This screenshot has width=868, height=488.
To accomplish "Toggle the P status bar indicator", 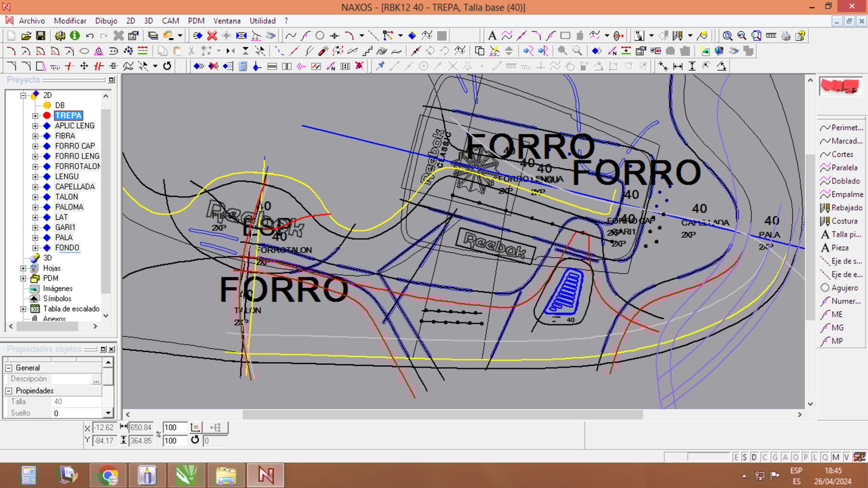I will pos(806,457).
